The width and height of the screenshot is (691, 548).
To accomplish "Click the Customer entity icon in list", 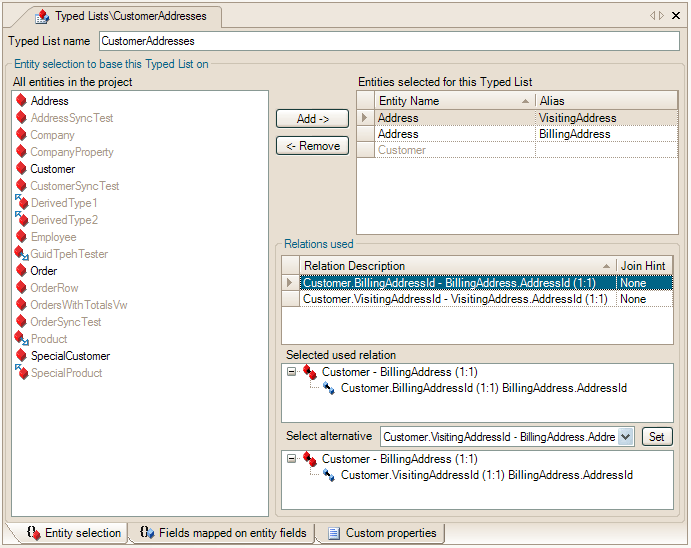I will [21, 169].
